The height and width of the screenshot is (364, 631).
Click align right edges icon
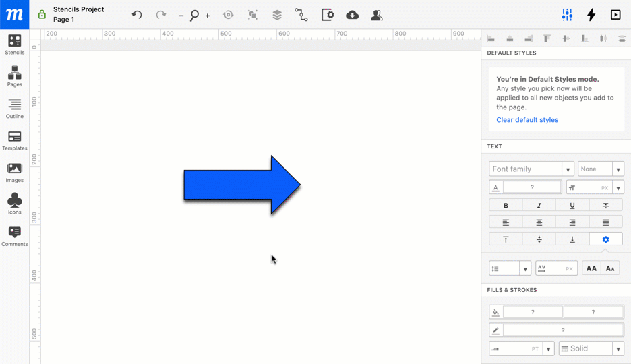point(529,38)
